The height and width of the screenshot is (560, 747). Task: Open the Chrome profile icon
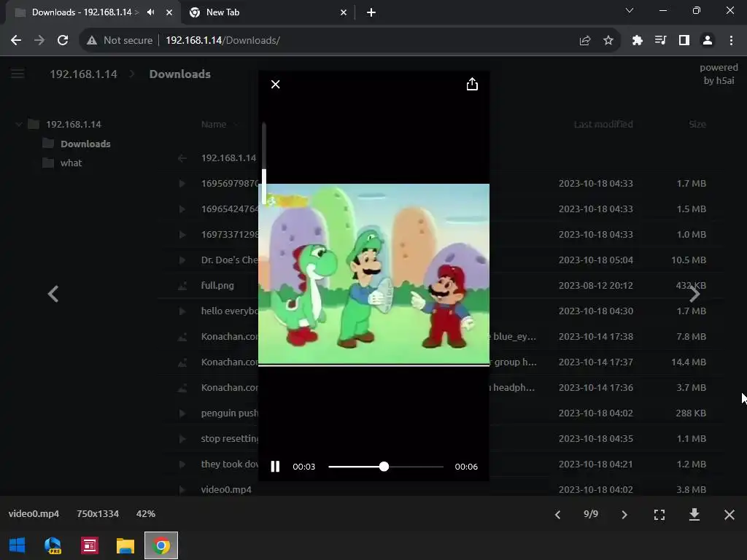tap(708, 41)
